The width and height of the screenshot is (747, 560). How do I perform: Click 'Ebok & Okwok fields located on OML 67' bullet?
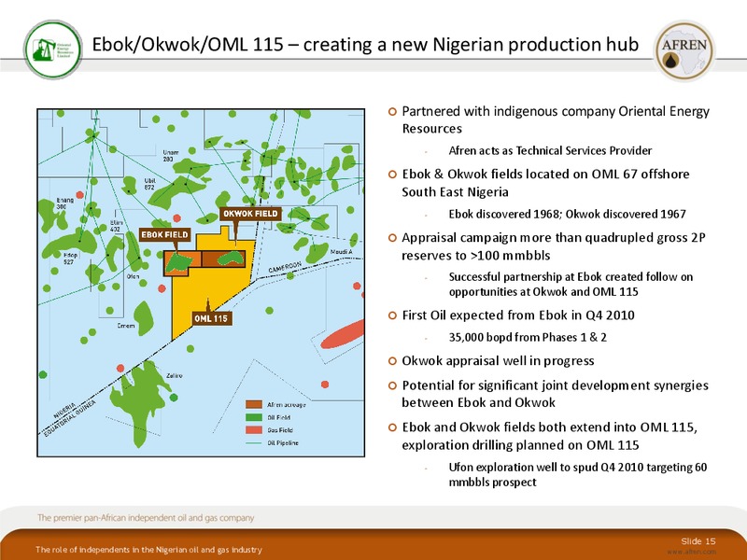coord(545,183)
